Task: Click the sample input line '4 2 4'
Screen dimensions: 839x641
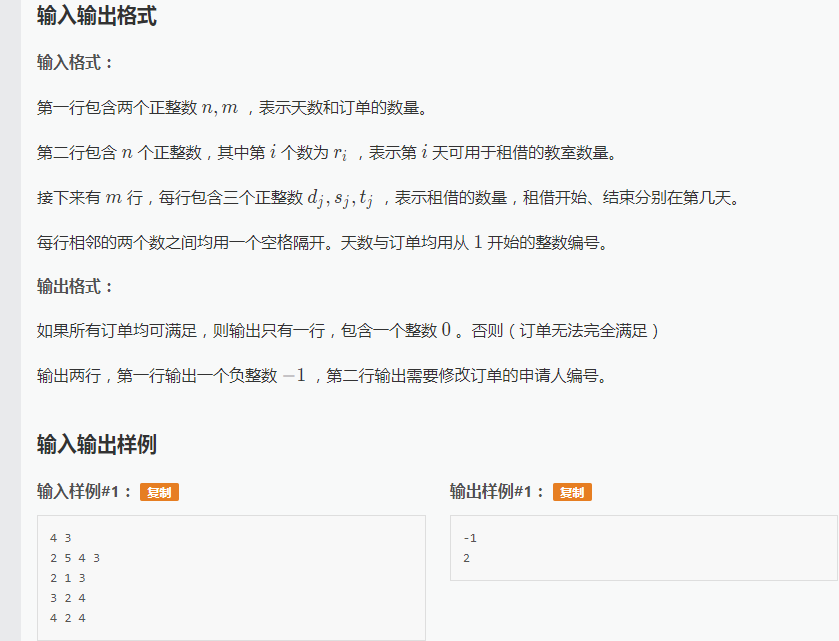Action: 68,618
